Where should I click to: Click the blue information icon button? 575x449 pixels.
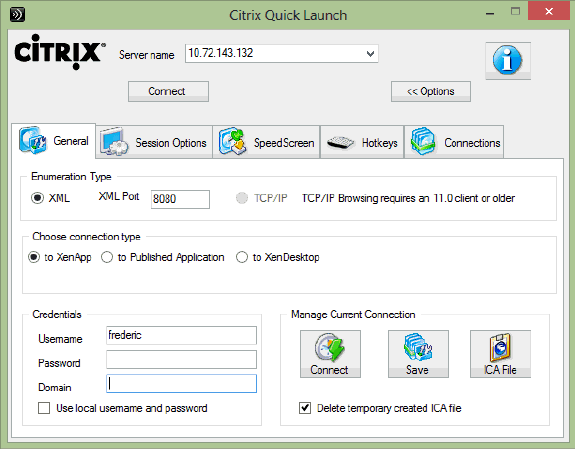508,61
